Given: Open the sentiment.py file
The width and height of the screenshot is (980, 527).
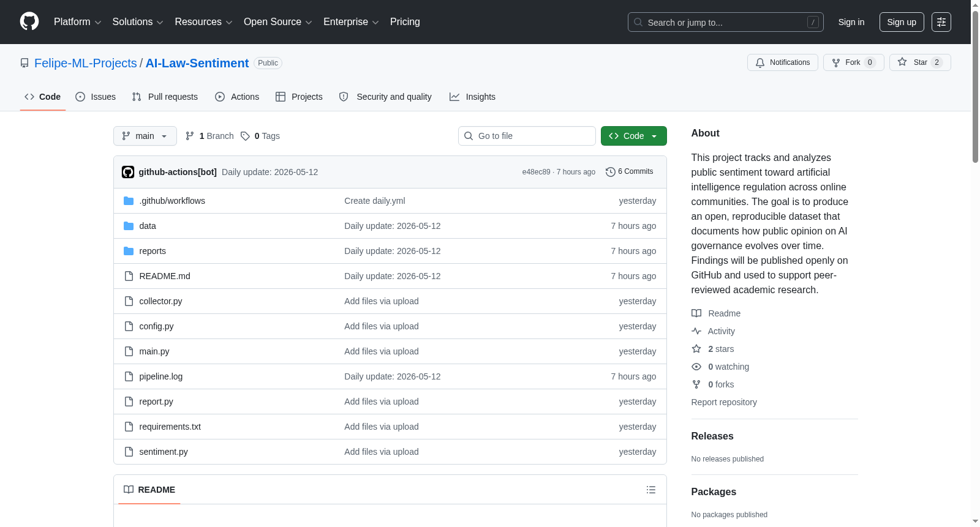Looking at the screenshot, I should point(164,452).
